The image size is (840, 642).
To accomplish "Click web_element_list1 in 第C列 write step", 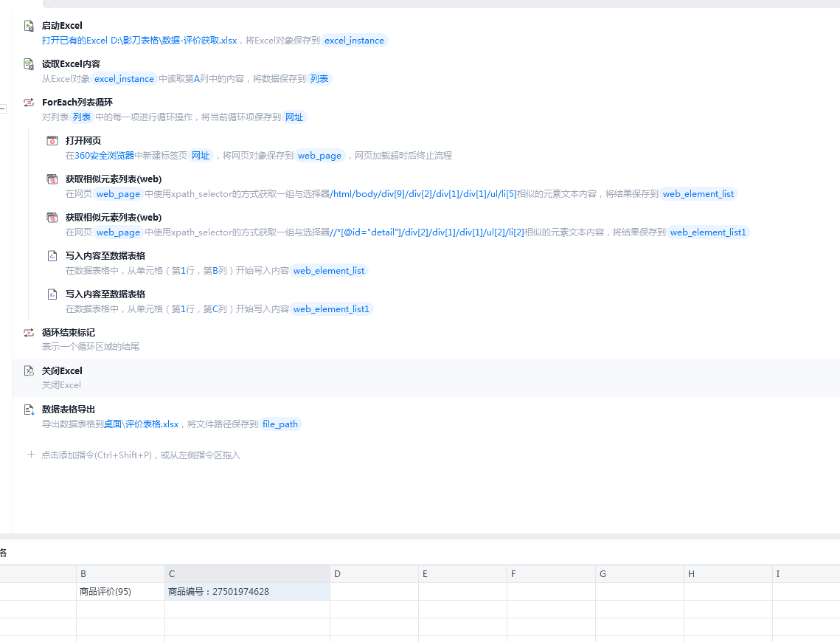I will click(x=332, y=309).
